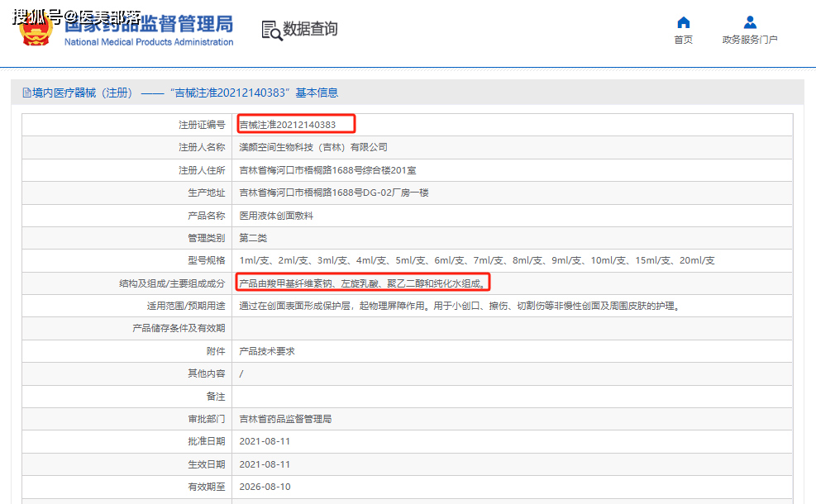
Task: Click the 注册证编号 label
Action: (202, 125)
